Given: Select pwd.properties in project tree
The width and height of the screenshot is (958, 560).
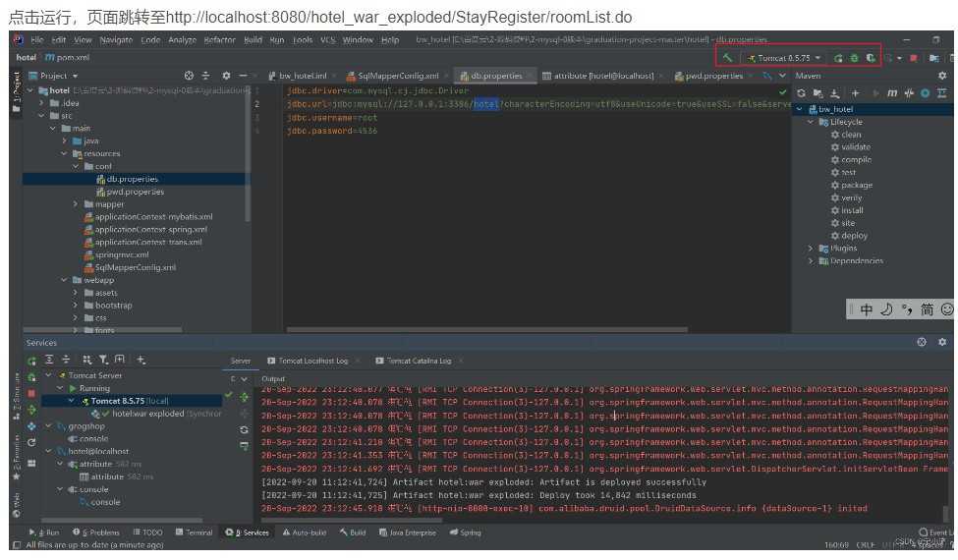Looking at the screenshot, I should 130,192.
